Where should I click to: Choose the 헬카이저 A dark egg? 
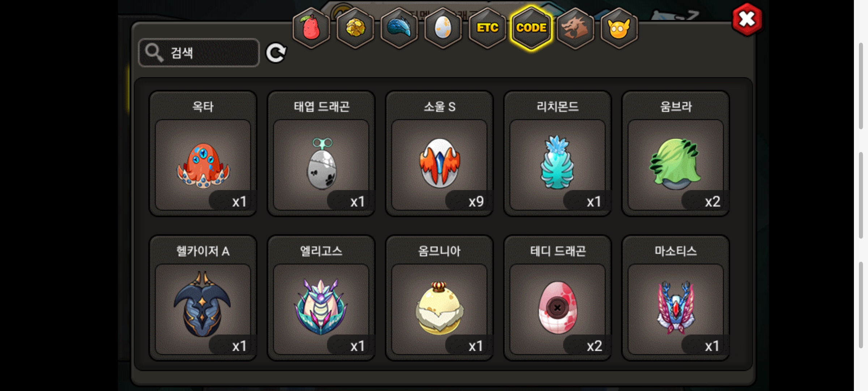203,298
